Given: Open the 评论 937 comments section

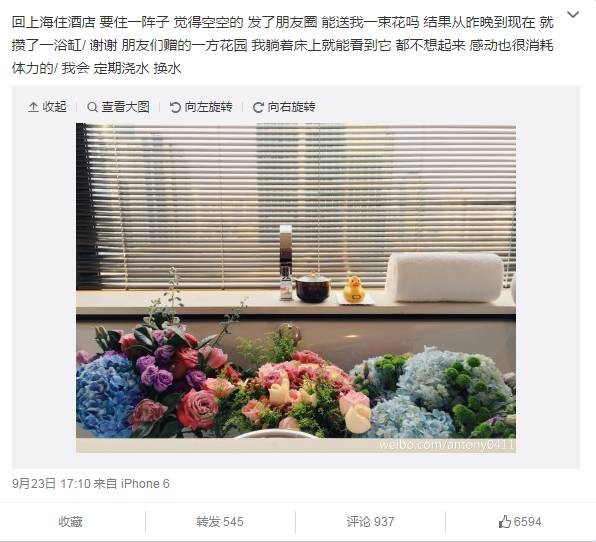Looking at the screenshot, I should (x=370, y=521).
